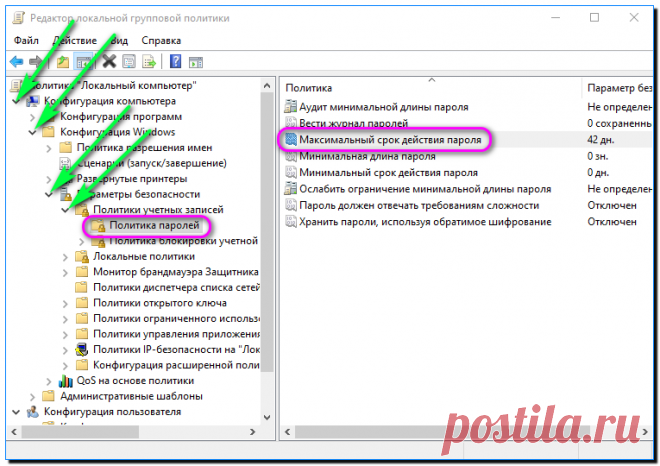Click Параметр безопасности column header

(x=618, y=88)
